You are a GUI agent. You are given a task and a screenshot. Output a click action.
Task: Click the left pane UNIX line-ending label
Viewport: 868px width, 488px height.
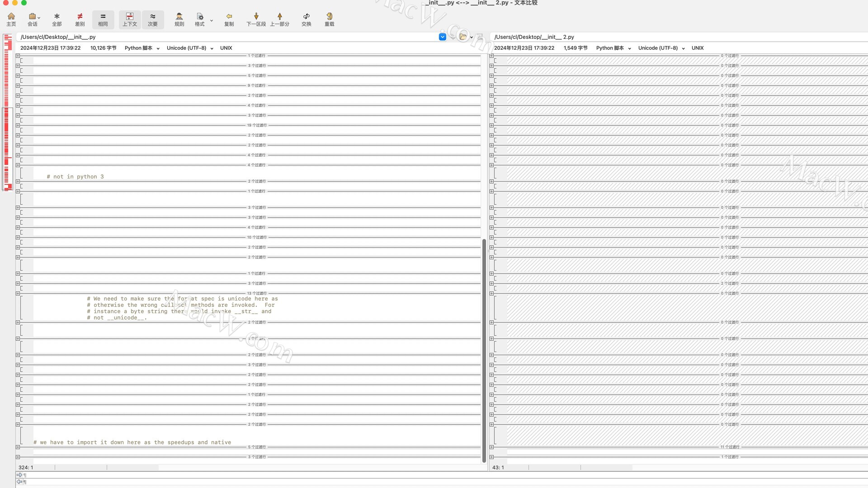tap(226, 48)
